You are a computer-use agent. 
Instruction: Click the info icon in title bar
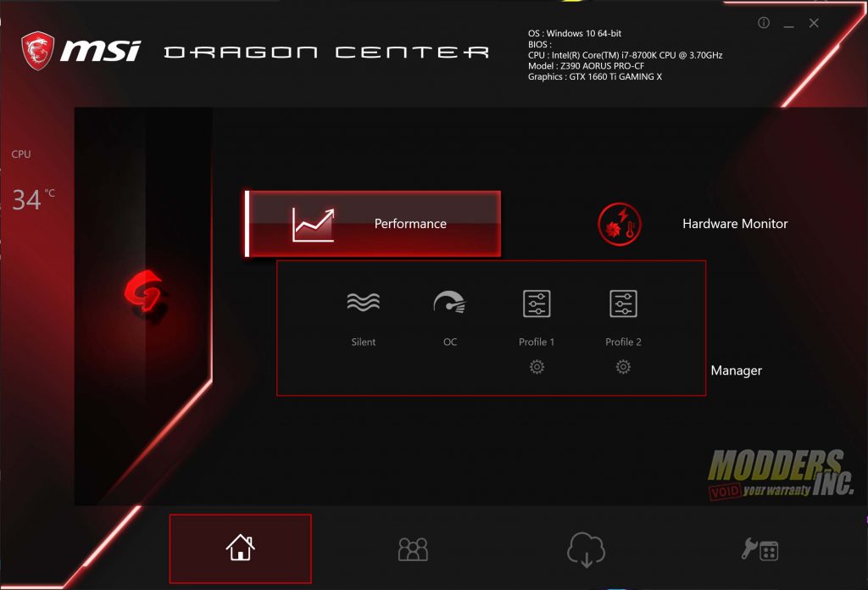[x=764, y=23]
